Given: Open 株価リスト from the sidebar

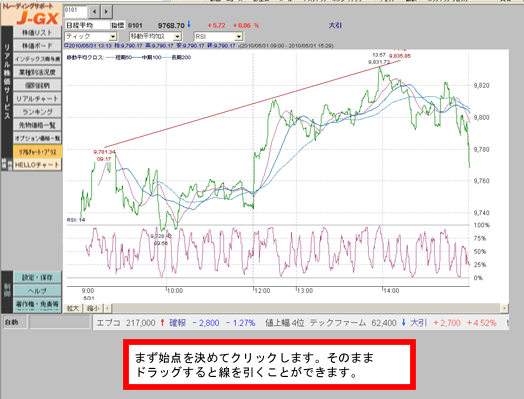Looking at the screenshot, I should point(37,32).
